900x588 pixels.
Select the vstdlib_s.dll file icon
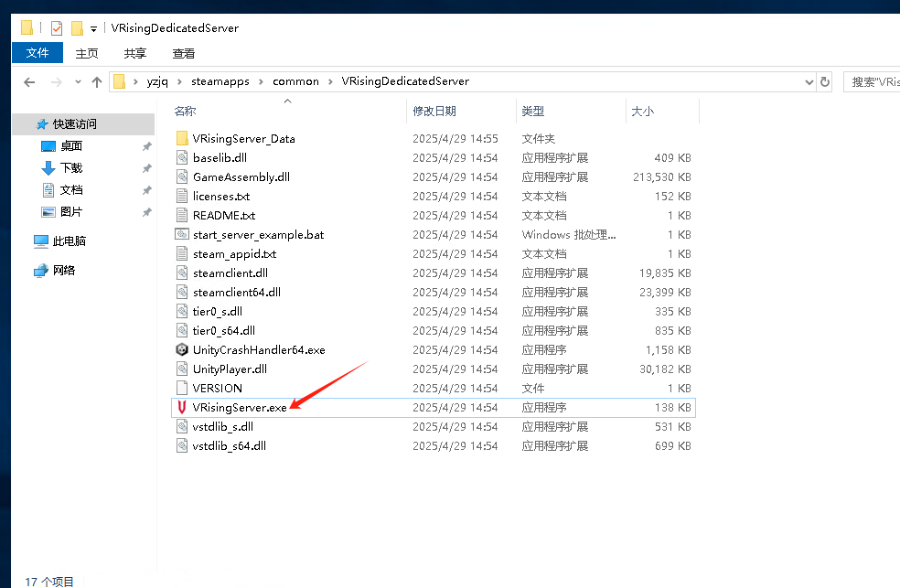(182, 427)
